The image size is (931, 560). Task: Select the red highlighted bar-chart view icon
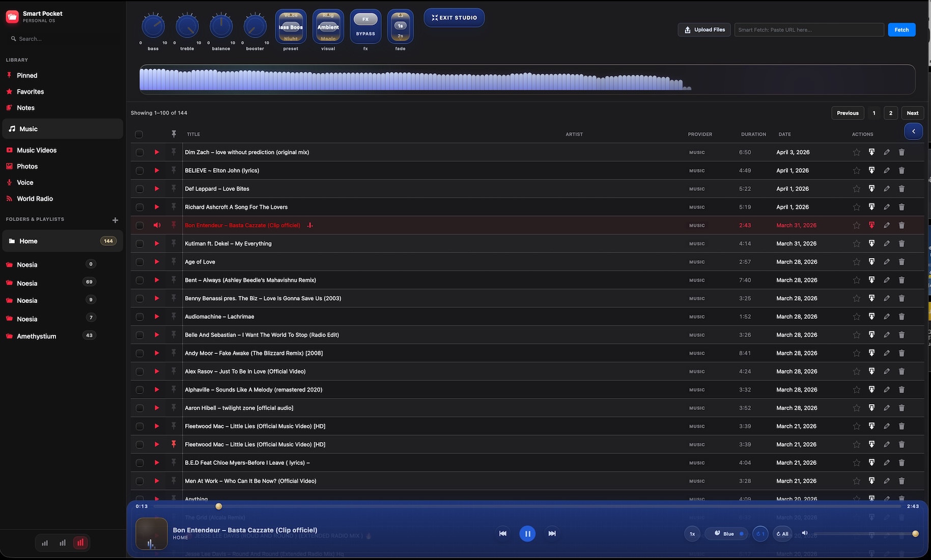80,543
